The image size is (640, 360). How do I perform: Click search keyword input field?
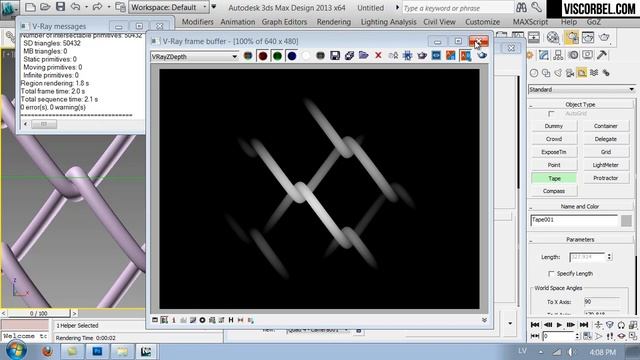tap(458, 8)
